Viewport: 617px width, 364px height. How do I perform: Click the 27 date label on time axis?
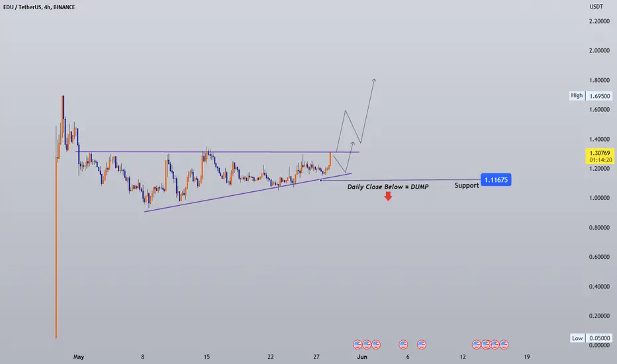[316, 357]
